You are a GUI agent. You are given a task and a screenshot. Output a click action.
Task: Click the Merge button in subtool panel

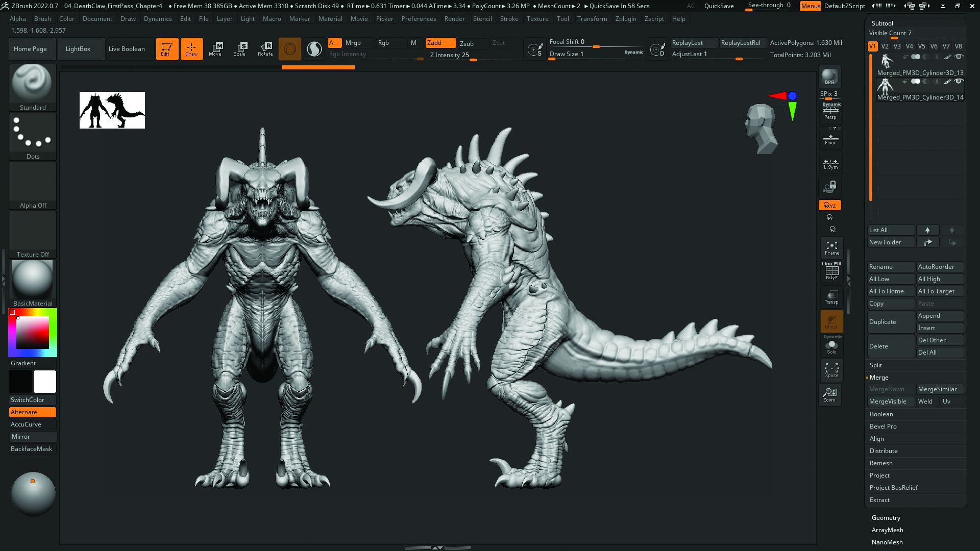coord(879,378)
